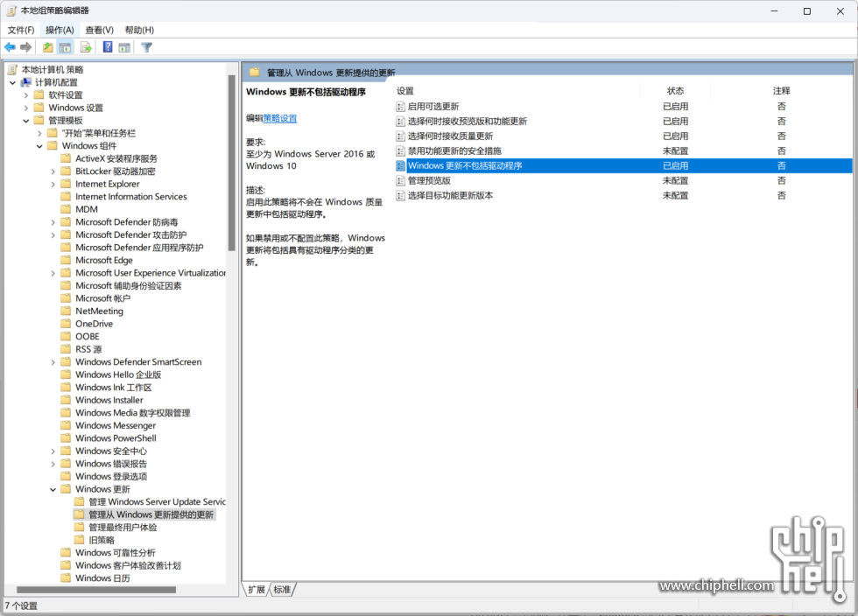Expand the Windows 设置 tree node
858x616 pixels.
(25, 108)
